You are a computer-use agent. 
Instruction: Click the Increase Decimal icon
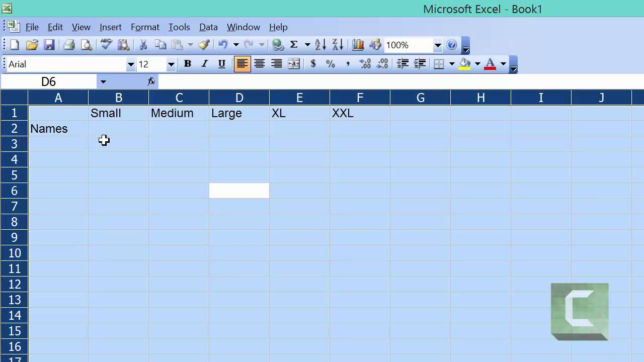click(365, 64)
